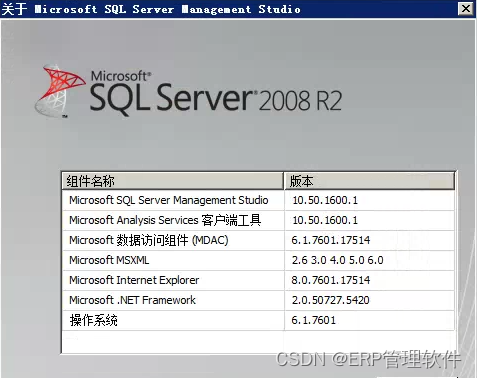
Task: Click MDAC version 6.1.7601.17514
Action: click(x=331, y=240)
